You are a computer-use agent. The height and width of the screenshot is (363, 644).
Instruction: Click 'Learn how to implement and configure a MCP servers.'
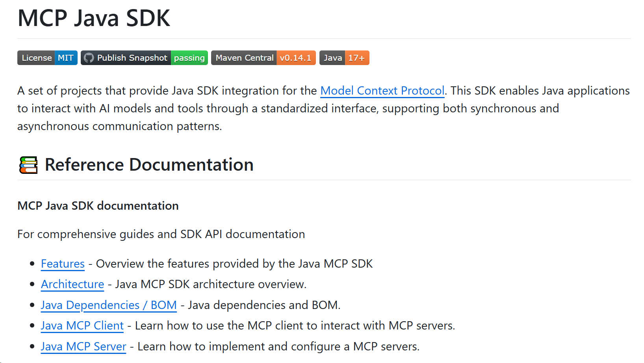278,346
